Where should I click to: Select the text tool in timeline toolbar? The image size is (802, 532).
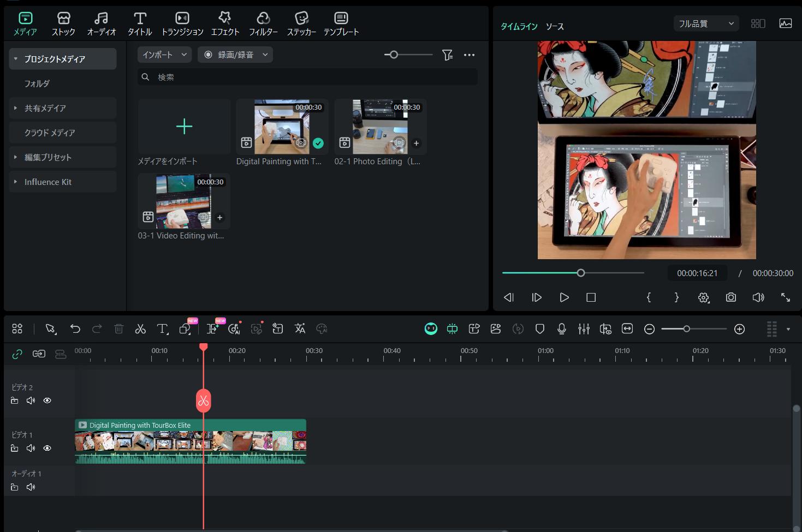[162, 329]
